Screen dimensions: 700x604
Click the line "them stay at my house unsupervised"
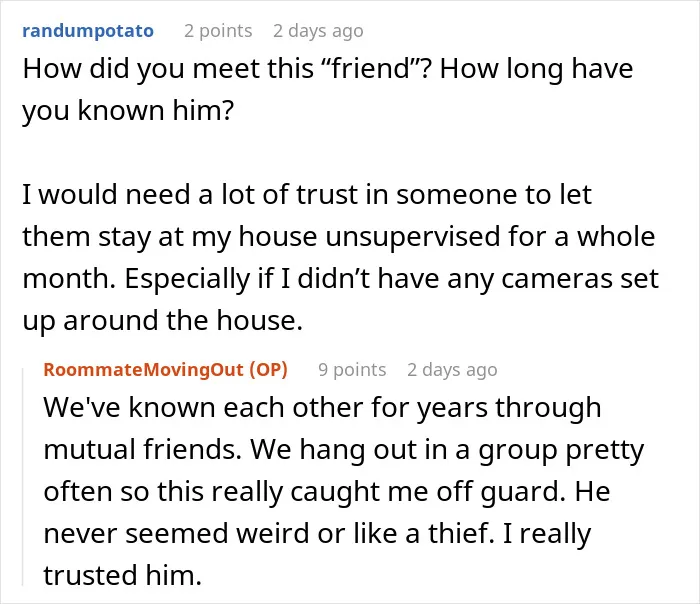(x=339, y=237)
